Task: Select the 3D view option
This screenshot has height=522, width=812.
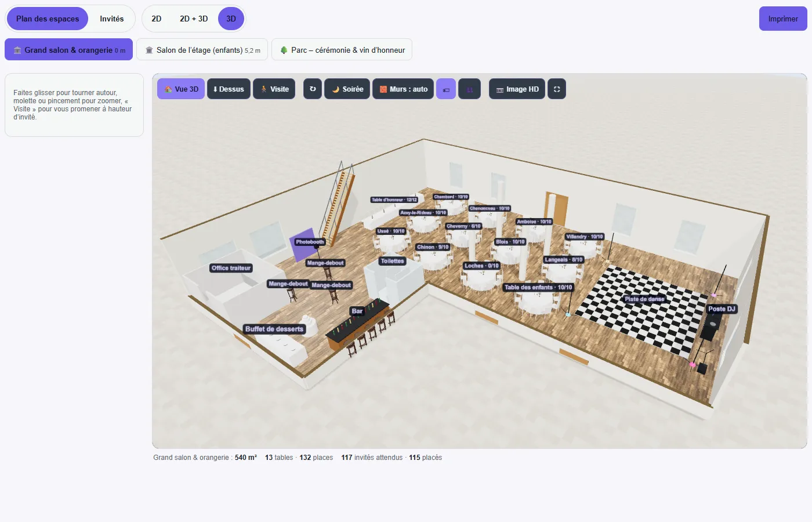Action: click(231, 19)
